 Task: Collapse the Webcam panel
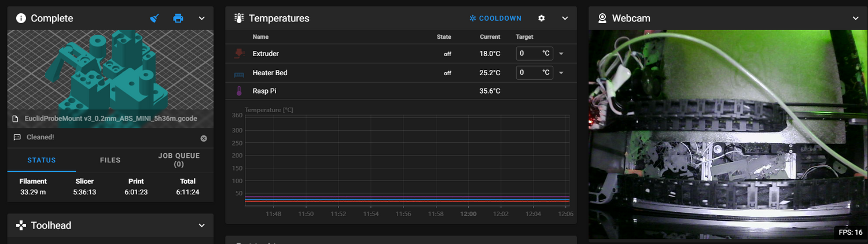tap(855, 19)
